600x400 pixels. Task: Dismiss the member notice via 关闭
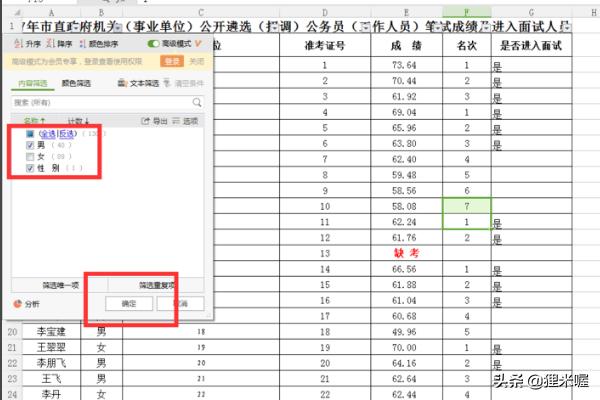click(197, 61)
